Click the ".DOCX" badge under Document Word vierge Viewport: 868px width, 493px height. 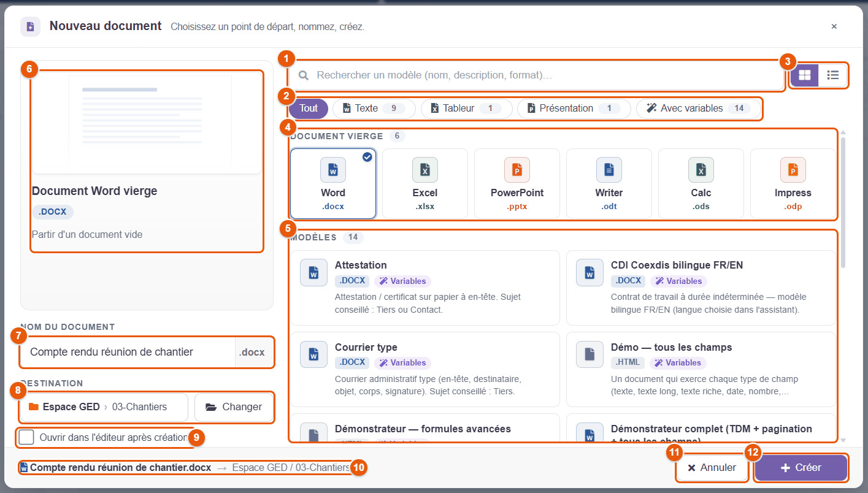pyautogui.click(x=53, y=212)
